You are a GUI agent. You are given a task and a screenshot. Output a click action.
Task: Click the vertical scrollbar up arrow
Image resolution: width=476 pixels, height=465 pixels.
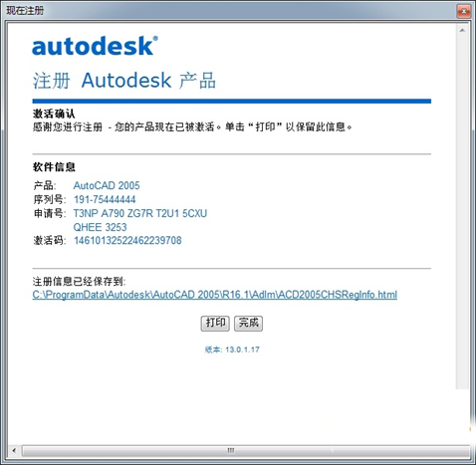click(x=462, y=31)
